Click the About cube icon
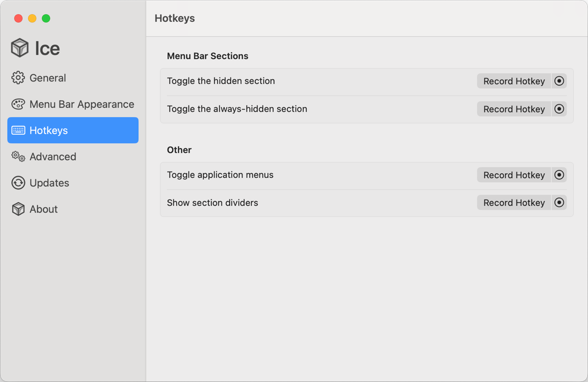 tap(18, 209)
